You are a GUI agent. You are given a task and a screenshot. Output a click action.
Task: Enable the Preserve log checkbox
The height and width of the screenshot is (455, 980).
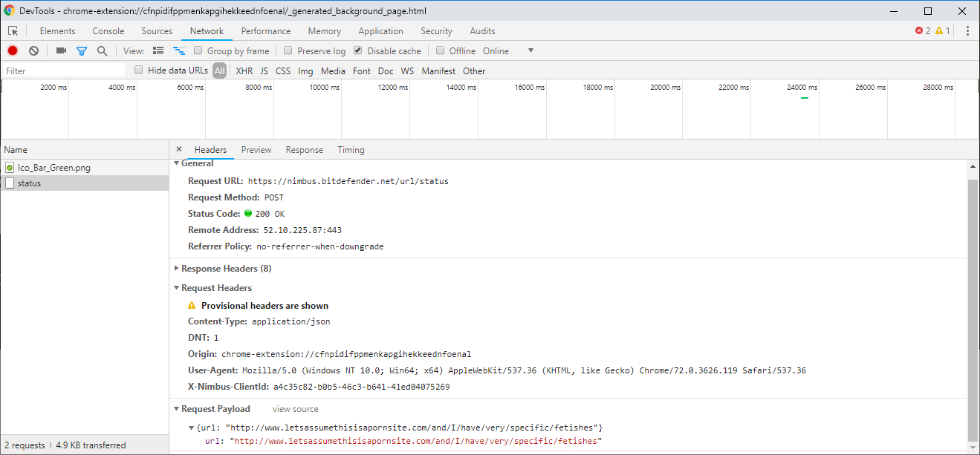[x=288, y=50]
